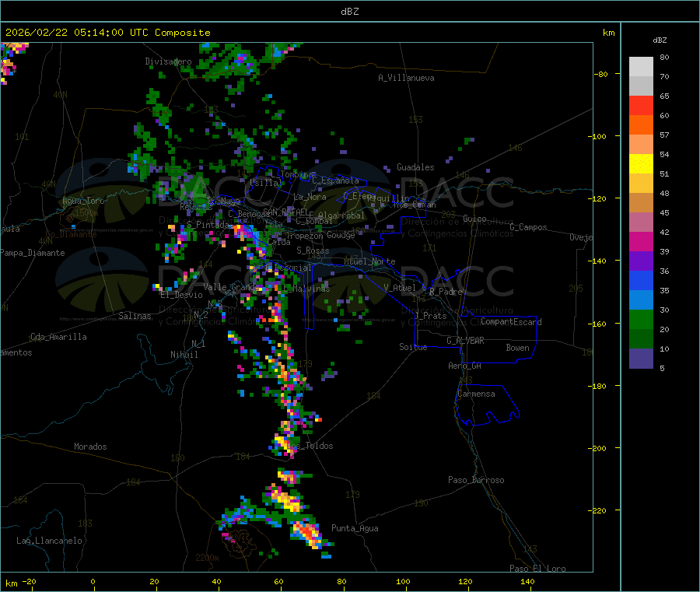Click the 'Atuel_Norte' map label
Image resolution: width=700 pixels, height=592 pixels.
tap(369, 261)
